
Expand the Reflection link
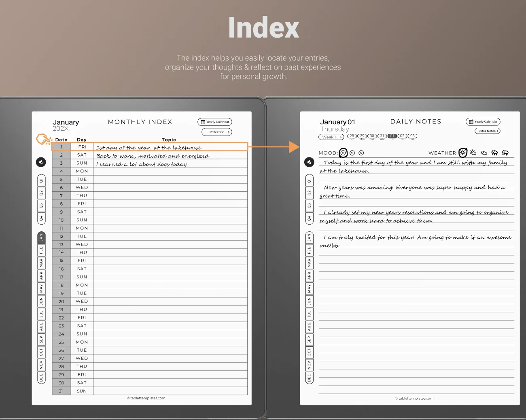(x=217, y=132)
